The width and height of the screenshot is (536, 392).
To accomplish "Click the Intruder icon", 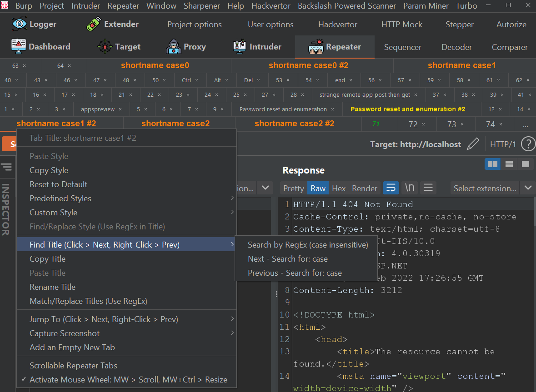I will [x=240, y=46].
